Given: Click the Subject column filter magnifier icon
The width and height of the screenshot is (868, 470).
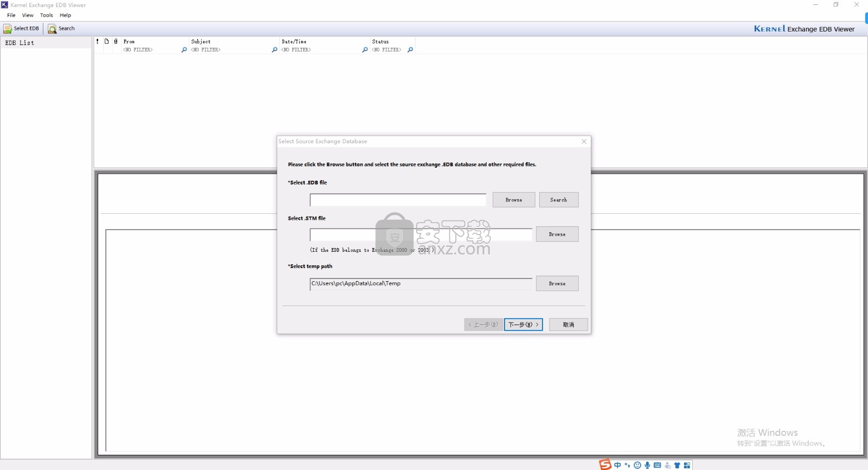Looking at the screenshot, I should tap(275, 50).
